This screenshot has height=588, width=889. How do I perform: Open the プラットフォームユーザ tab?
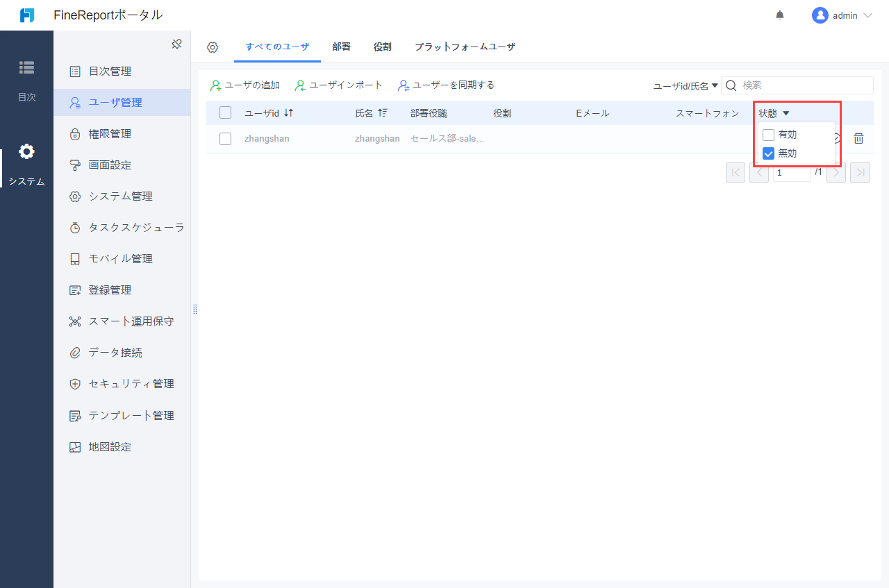465,47
